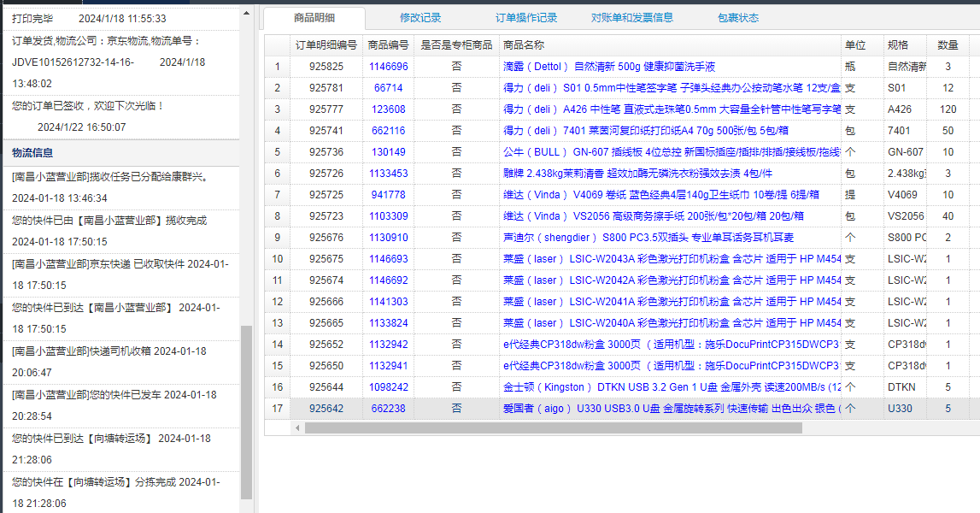Viewport: 980px width, 513px height.
Task: Open product number 1146693
Action: pos(388,259)
